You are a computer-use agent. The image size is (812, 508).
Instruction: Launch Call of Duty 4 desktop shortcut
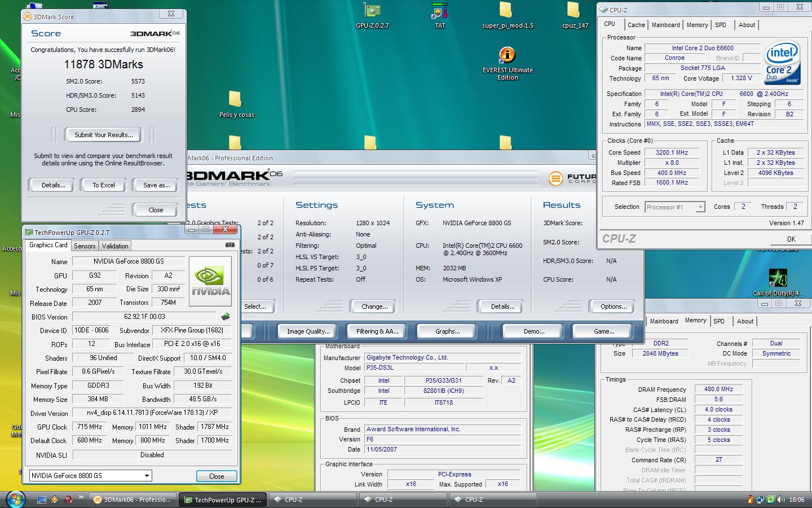pyautogui.click(x=779, y=282)
